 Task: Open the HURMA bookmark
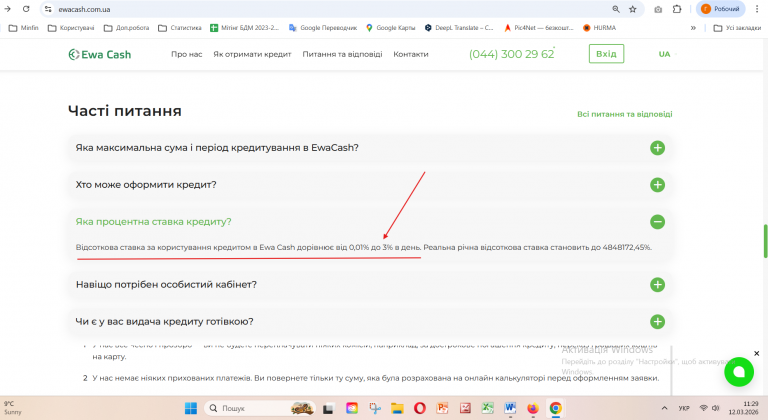pos(600,28)
